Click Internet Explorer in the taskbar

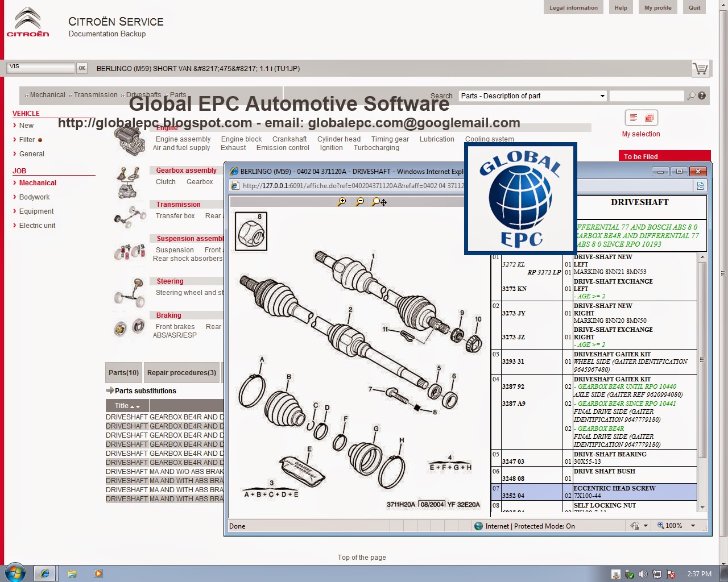pos(45,573)
